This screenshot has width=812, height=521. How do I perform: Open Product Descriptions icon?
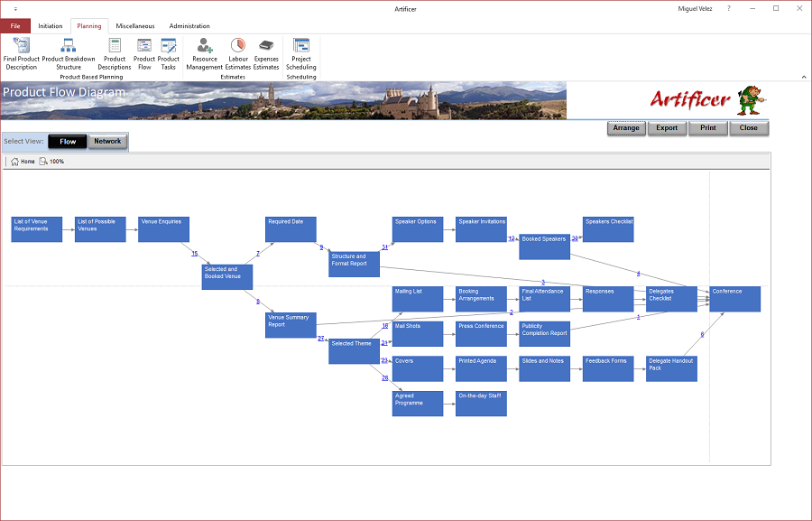tap(115, 53)
